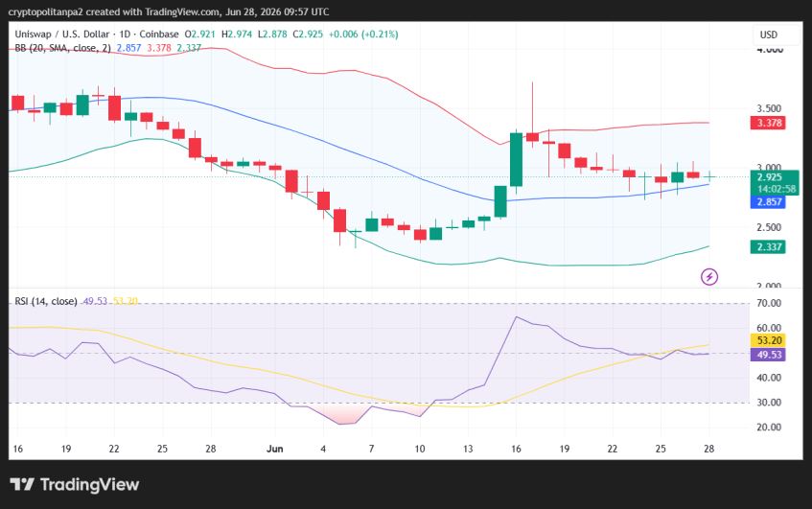The image size is (812, 509).
Task: Click the RSI peak near June 16
Action: (x=516, y=317)
